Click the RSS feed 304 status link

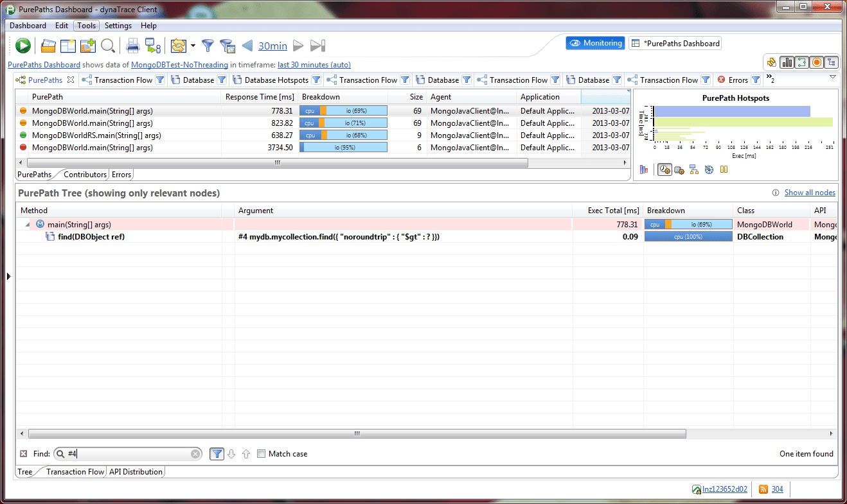tap(771, 489)
